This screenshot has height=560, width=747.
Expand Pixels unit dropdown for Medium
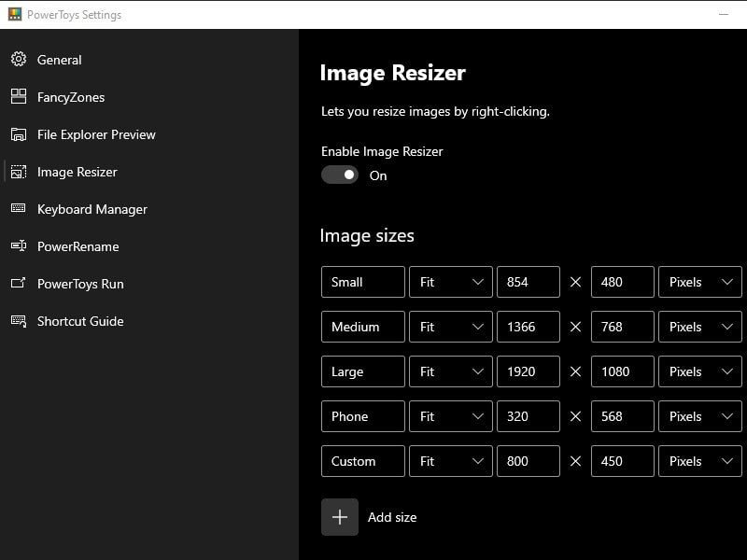tap(700, 327)
